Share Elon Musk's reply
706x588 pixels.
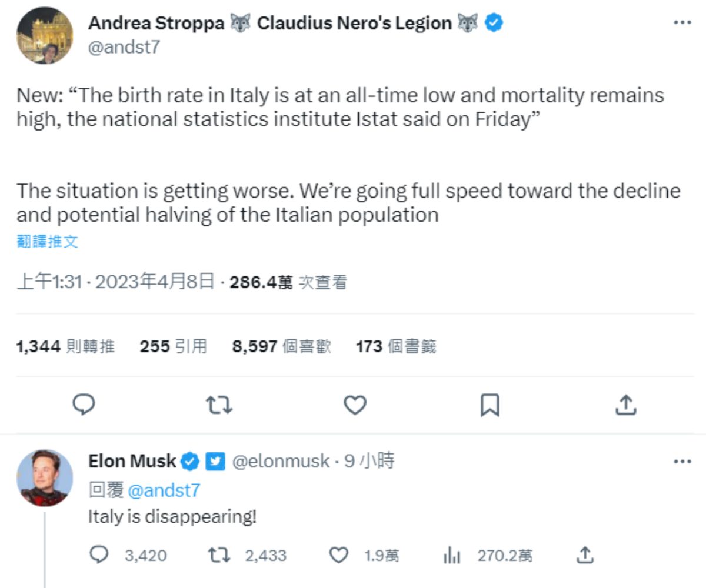click(584, 554)
